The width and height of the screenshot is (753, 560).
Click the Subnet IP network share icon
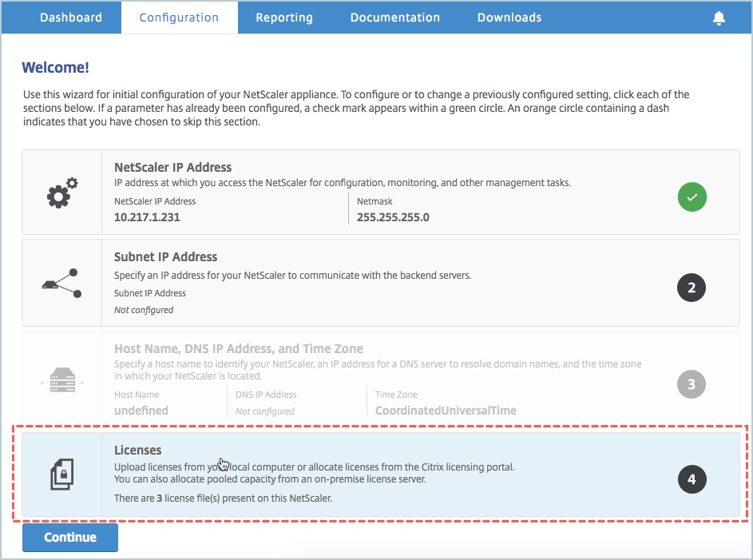[62, 283]
